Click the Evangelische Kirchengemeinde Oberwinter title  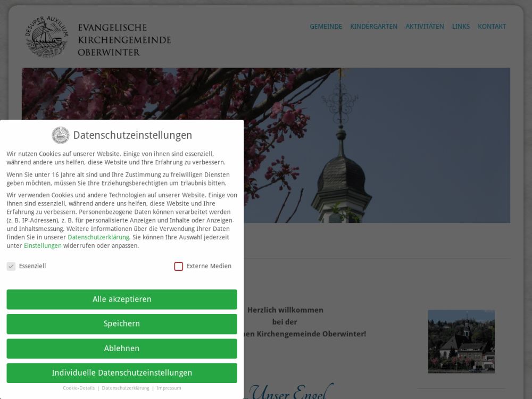click(124, 40)
